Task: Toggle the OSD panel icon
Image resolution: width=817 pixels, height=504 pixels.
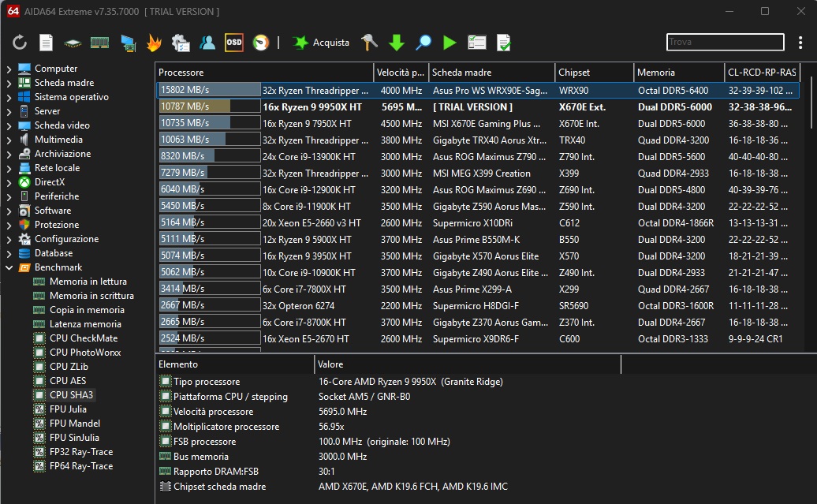Action: coord(234,43)
